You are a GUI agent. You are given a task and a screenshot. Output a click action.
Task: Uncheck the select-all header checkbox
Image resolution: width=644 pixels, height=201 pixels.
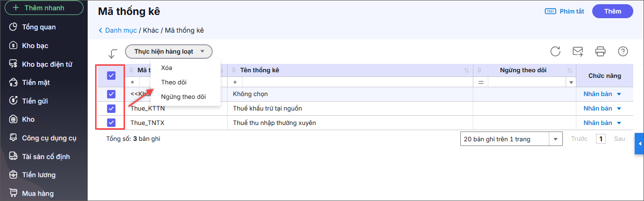click(x=111, y=76)
